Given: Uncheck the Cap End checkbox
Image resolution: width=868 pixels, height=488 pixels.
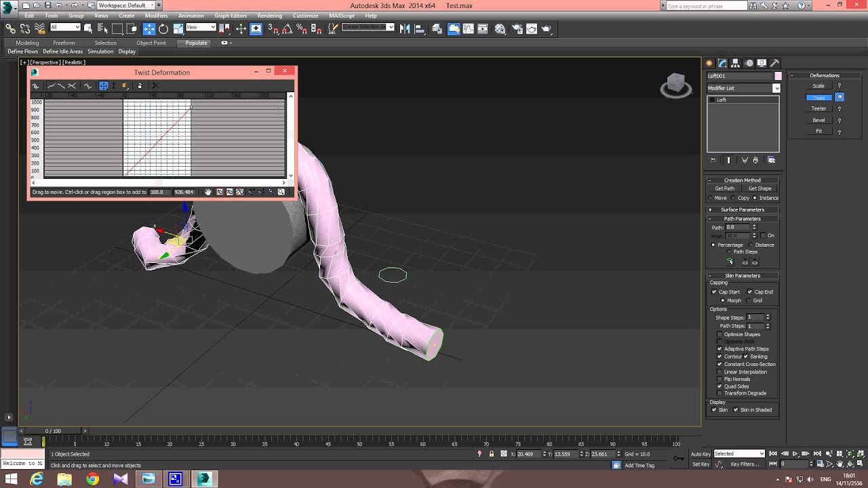Looking at the screenshot, I should 750,292.
